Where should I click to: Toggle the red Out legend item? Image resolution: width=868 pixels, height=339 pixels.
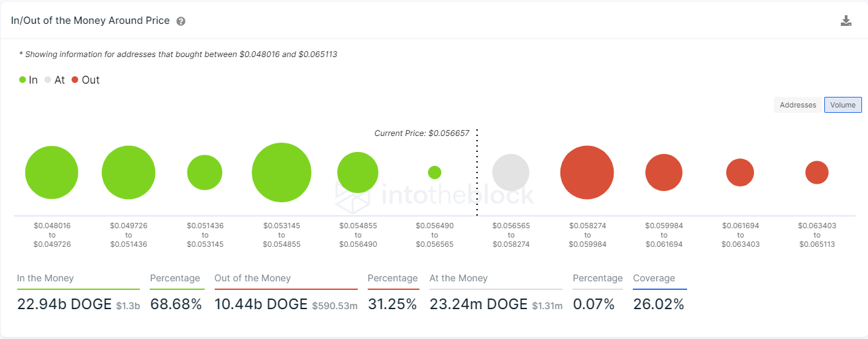pyautogui.click(x=85, y=80)
